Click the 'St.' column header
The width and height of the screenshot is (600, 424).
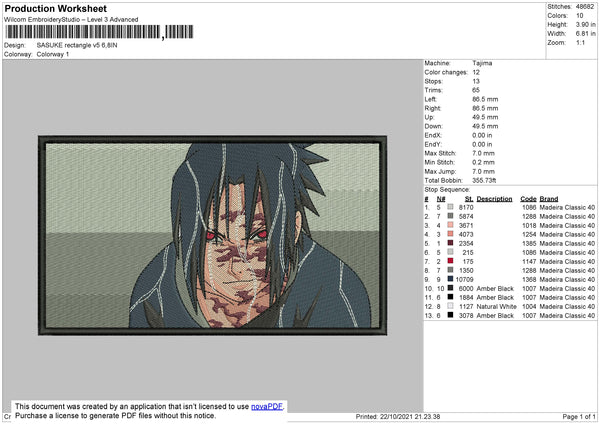coord(469,199)
